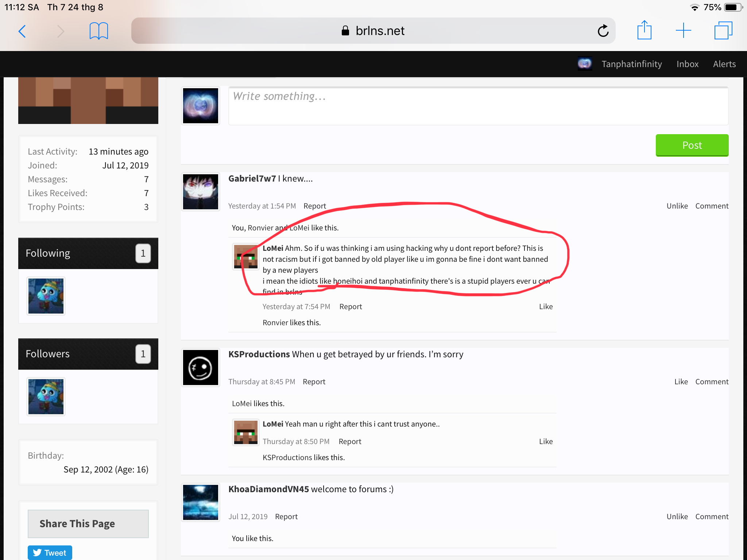Click the pixelated profile picture on sidebar
This screenshot has height=560, width=747.
[x=88, y=101]
